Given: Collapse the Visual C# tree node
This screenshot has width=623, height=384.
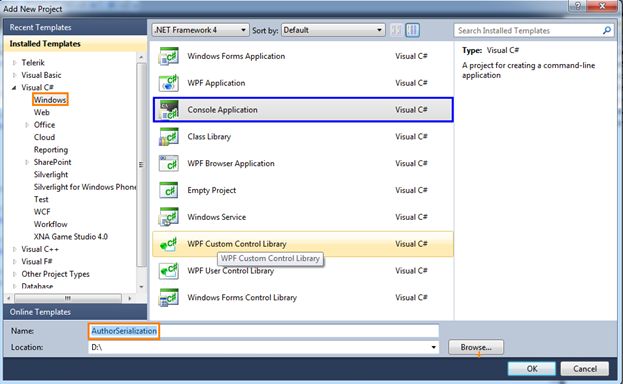Looking at the screenshot, I should point(14,87).
